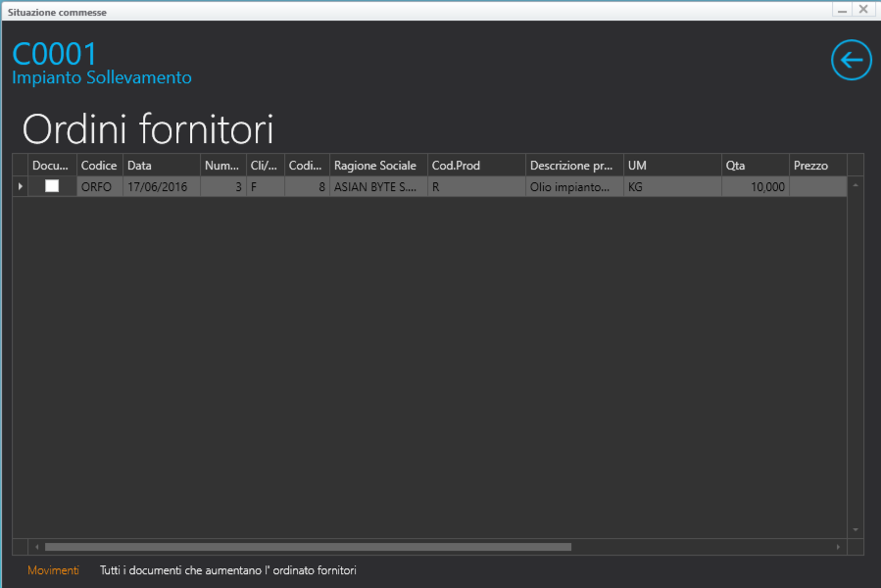This screenshot has width=881, height=588.
Task: Click the vertical scrollbar down arrow
Action: (856, 529)
